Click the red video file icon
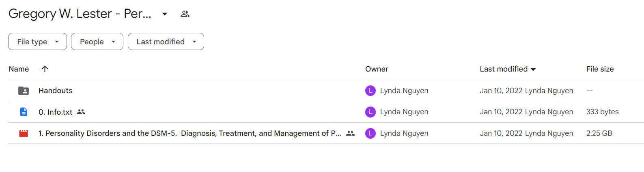 coord(24,133)
